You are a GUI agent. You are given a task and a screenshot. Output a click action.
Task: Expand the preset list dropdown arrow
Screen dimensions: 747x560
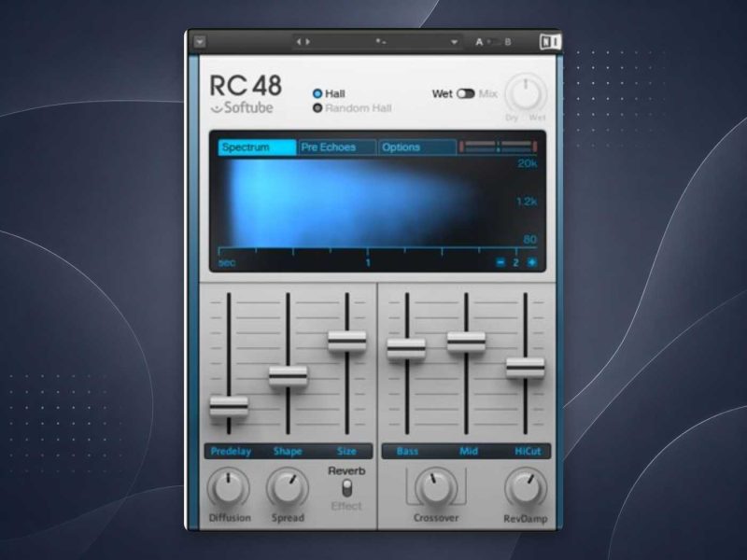[x=454, y=42]
